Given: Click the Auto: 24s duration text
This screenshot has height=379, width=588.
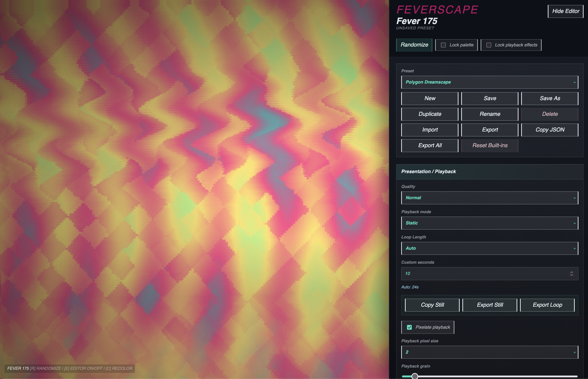Looking at the screenshot, I should pyautogui.click(x=410, y=287).
